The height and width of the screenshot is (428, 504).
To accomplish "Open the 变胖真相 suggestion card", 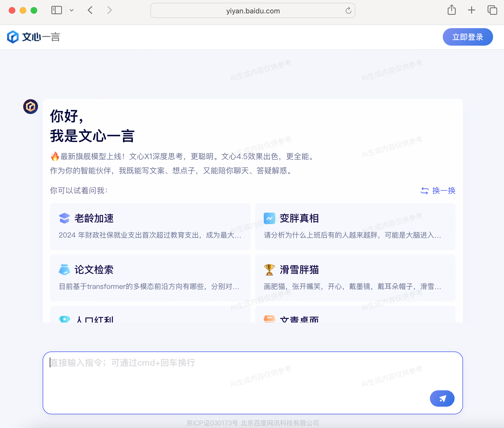I will tap(355, 226).
